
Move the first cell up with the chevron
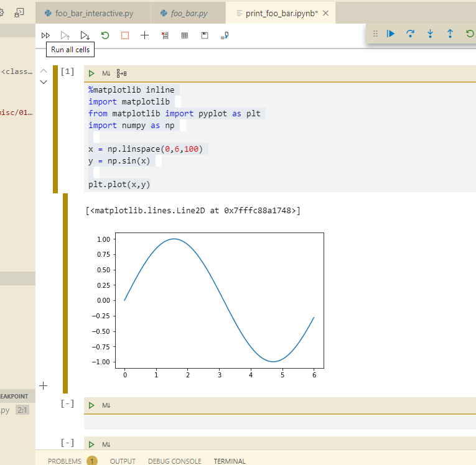point(44,71)
